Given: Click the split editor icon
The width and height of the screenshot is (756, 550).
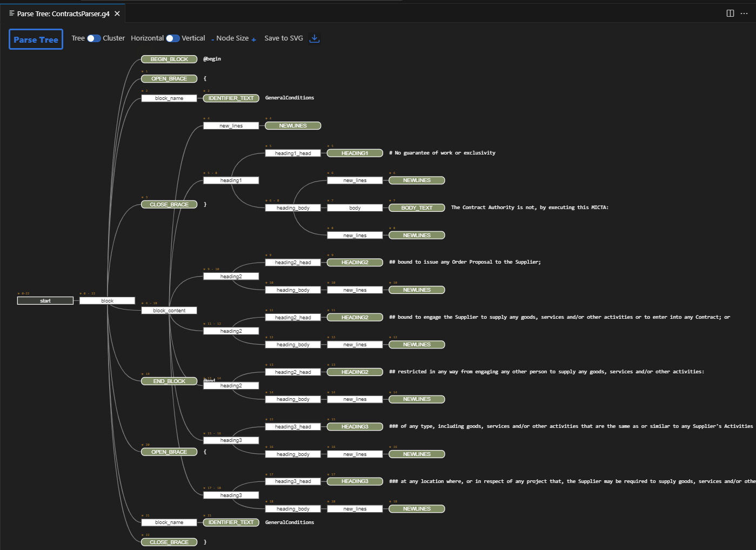Looking at the screenshot, I should click(x=730, y=14).
